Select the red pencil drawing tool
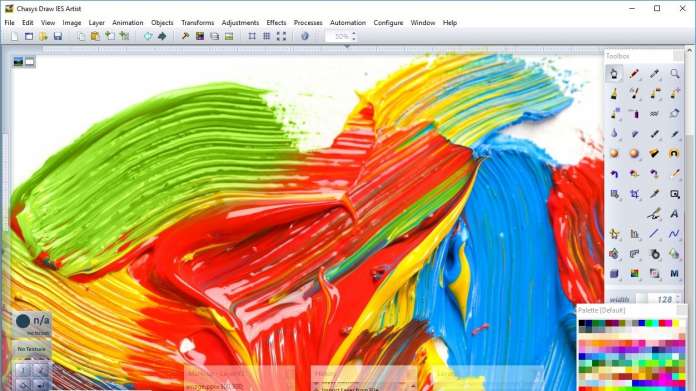696x391 pixels. pyautogui.click(x=634, y=74)
